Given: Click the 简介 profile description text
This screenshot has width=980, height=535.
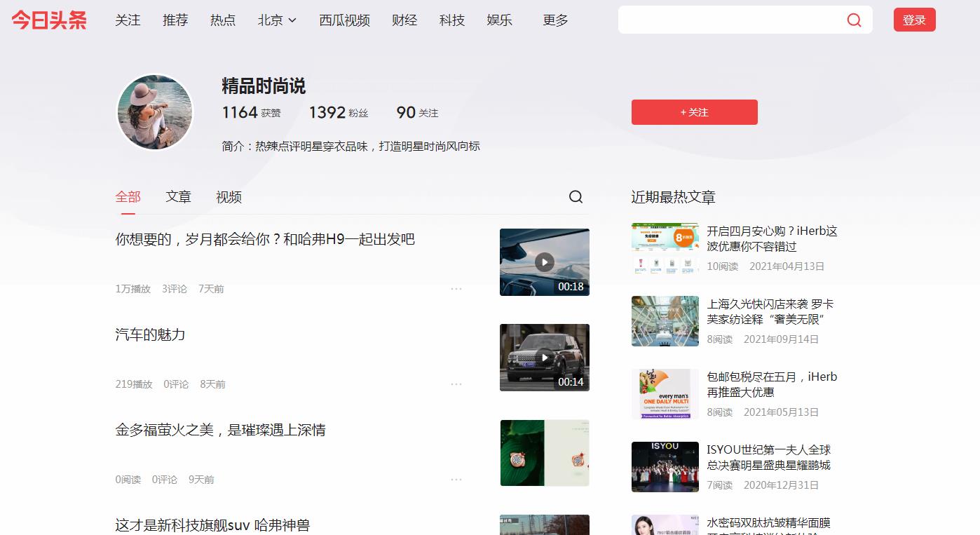Looking at the screenshot, I should 351,147.
